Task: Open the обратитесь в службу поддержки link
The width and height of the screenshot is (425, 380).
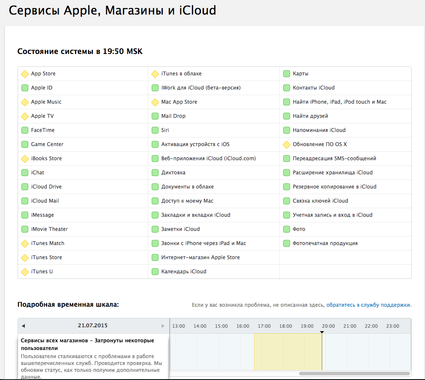Action: (368, 305)
